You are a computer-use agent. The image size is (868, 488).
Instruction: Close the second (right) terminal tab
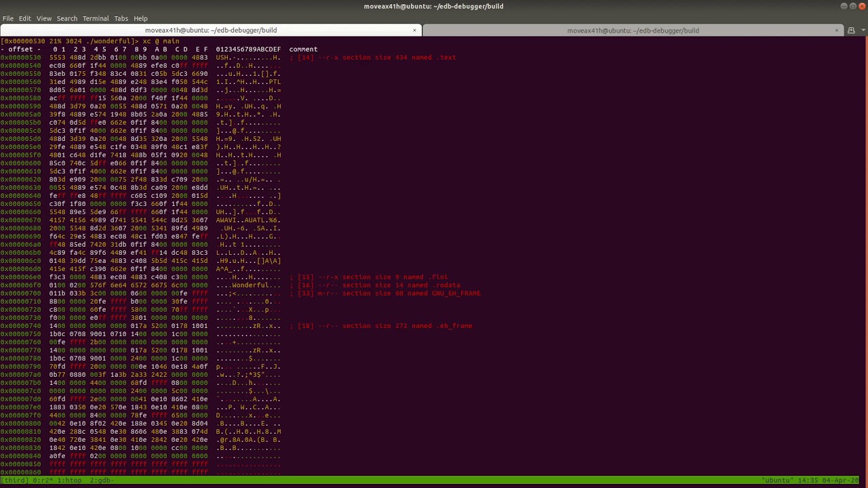837,30
